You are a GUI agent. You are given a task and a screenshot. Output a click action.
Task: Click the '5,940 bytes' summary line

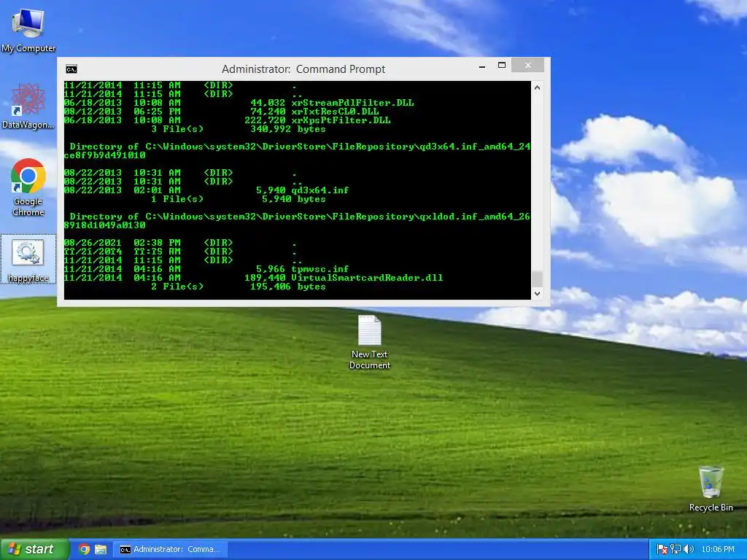click(x=239, y=199)
